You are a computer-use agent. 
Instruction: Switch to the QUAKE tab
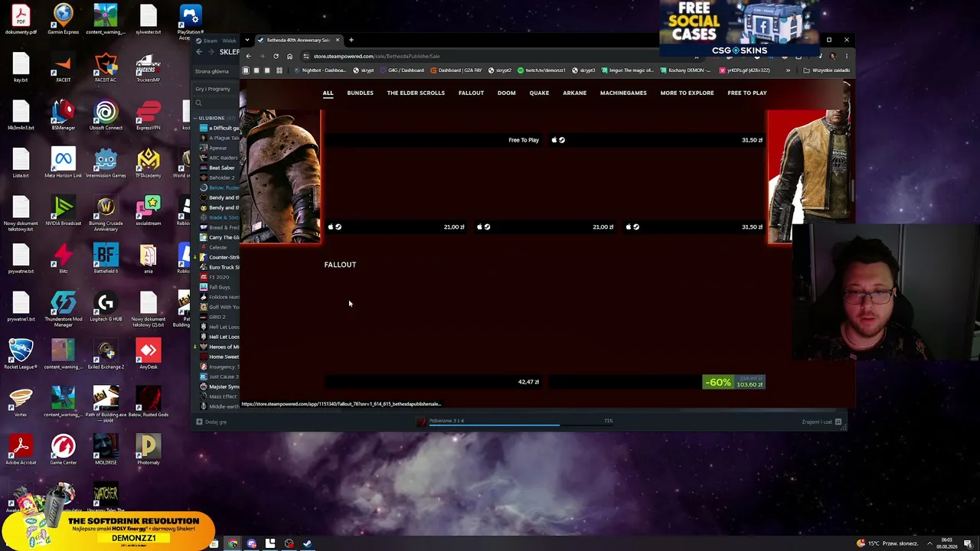pos(539,93)
